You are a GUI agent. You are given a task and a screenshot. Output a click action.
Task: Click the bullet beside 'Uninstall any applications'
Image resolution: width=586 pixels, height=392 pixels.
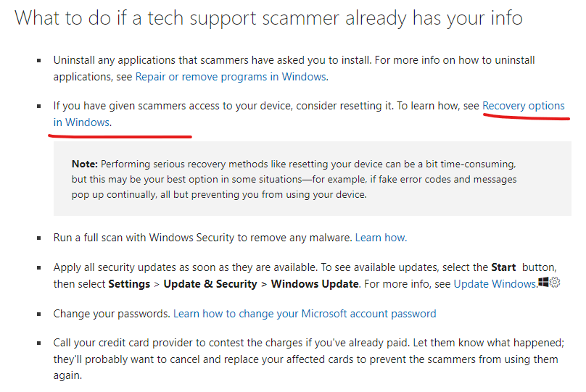(39, 60)
